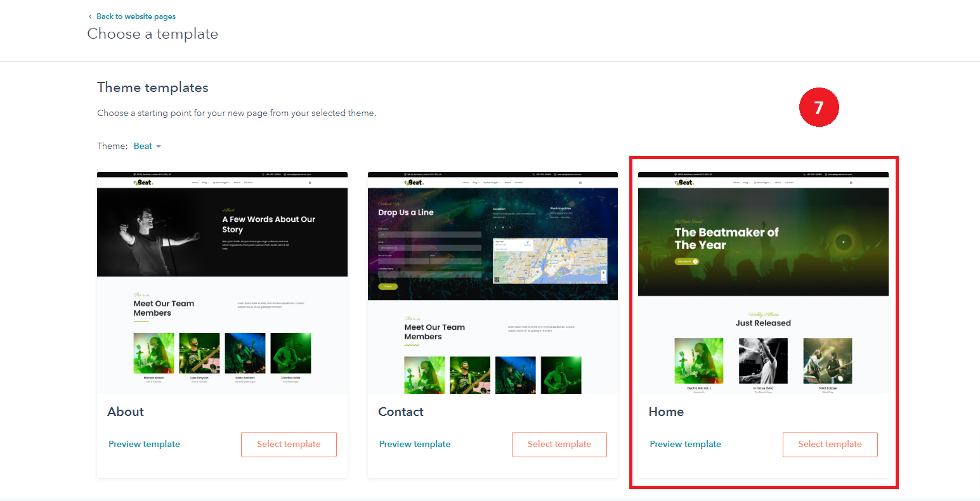The width and height of the screenshot is (980, 501).
Task: Preview the About template
Action: [144, 444]
